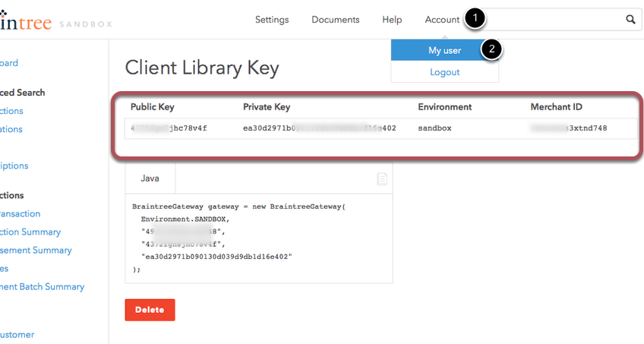Open the Account menu
Image resolution: width=644 pixels, height=344 pixels.
442,20
